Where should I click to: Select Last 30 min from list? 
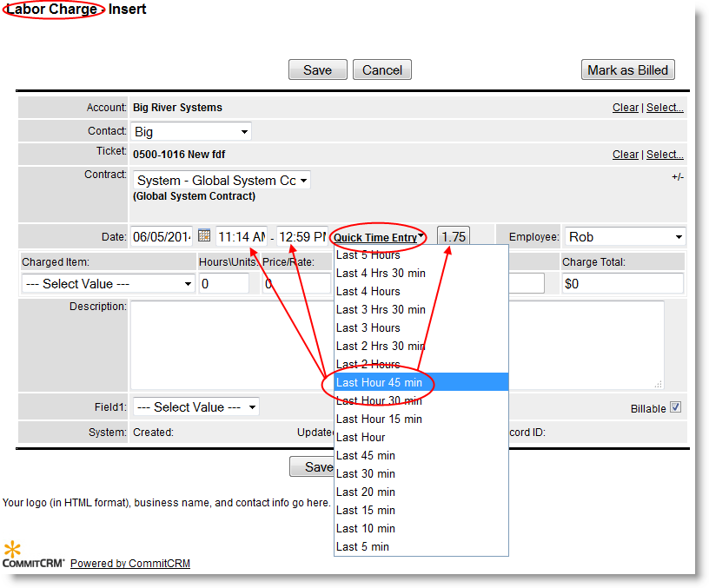pos(365,473)
